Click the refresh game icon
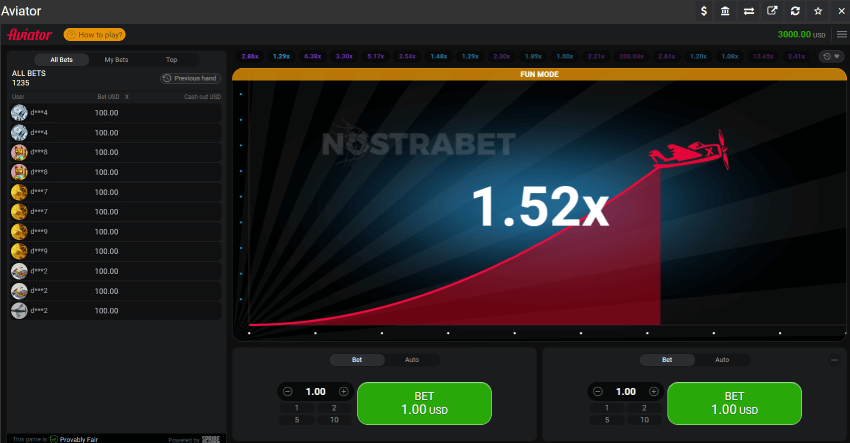Viewport: 850px width, 443px height. tap(795, 11)
